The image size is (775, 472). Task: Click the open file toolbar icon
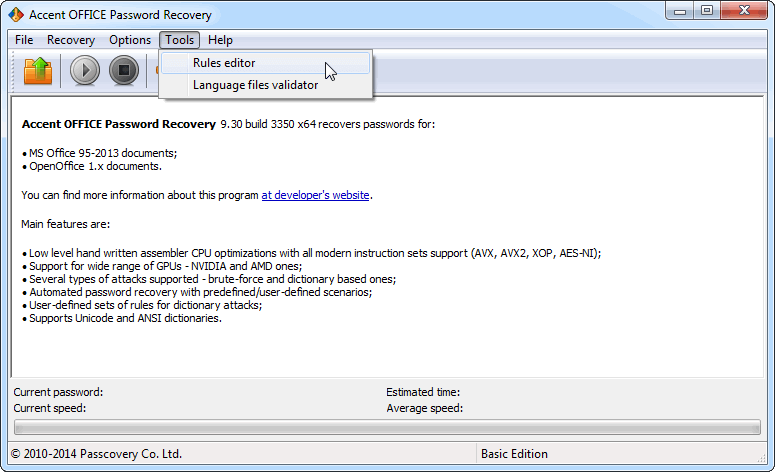click(x=38, y=71)
